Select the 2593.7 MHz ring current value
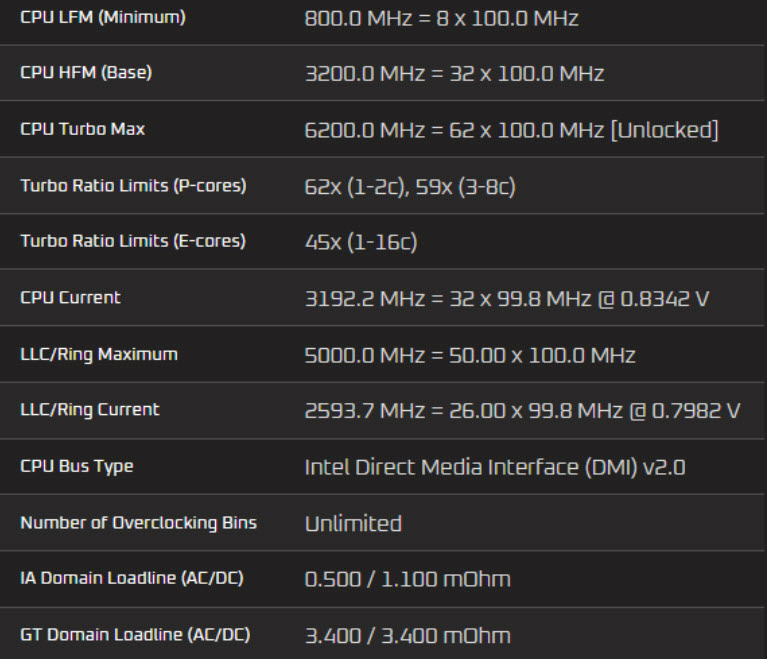This screenshot has height=659, width=767. click(522, 410)
